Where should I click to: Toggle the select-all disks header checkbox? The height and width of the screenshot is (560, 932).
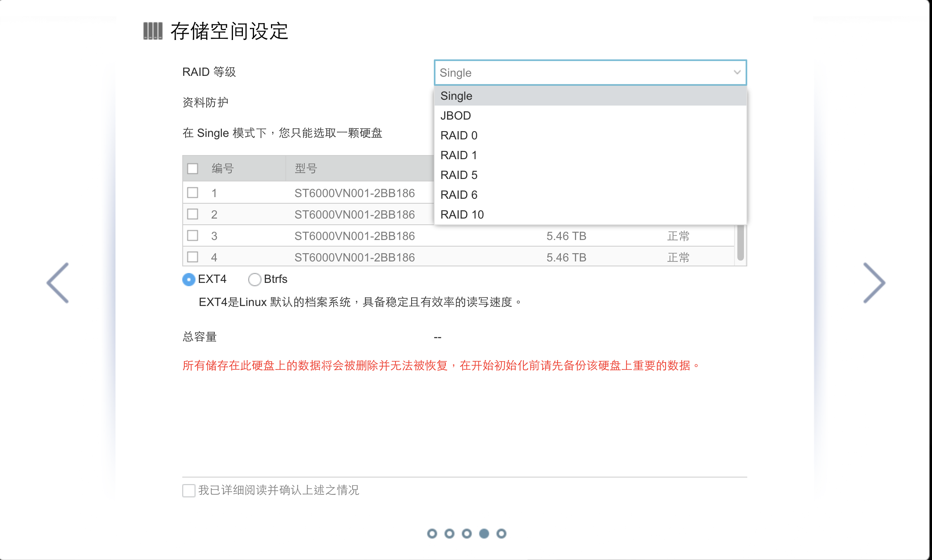point(193,169)
